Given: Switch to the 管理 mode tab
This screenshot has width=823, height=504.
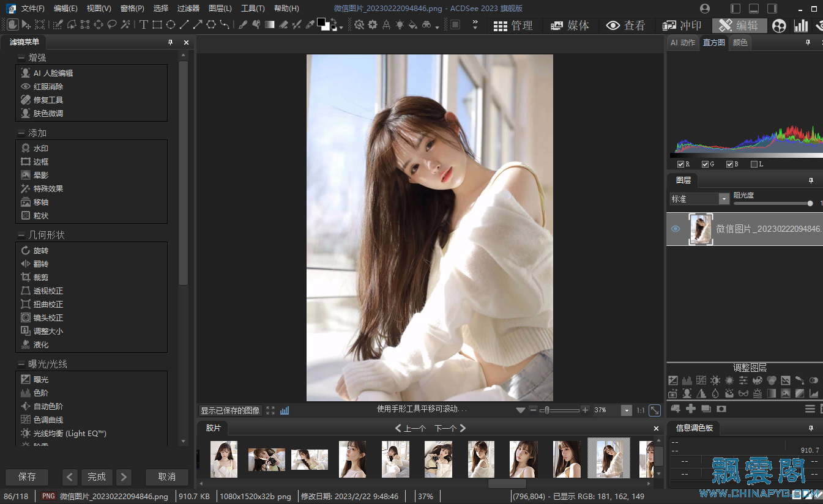Looking at the screenshot, I should pyautogui.click(x=513, y=25).
